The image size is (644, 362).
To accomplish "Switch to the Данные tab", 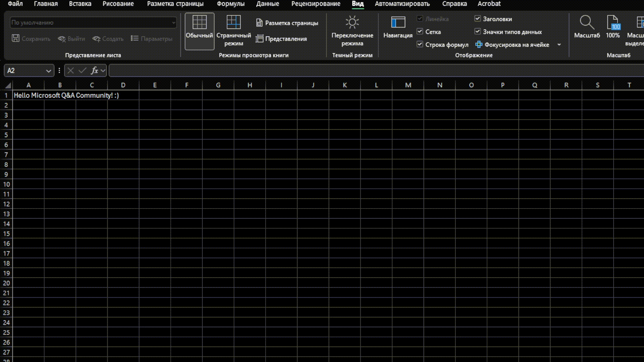I will 268,4.
